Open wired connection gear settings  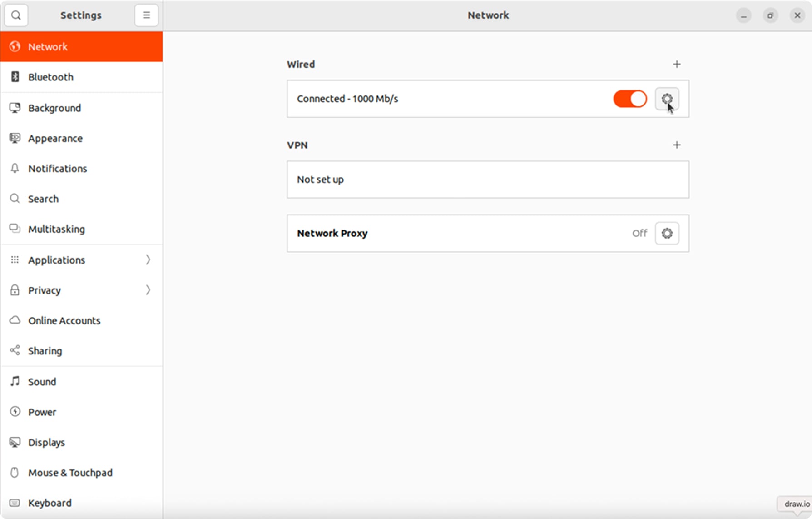[x=667, y=99]
